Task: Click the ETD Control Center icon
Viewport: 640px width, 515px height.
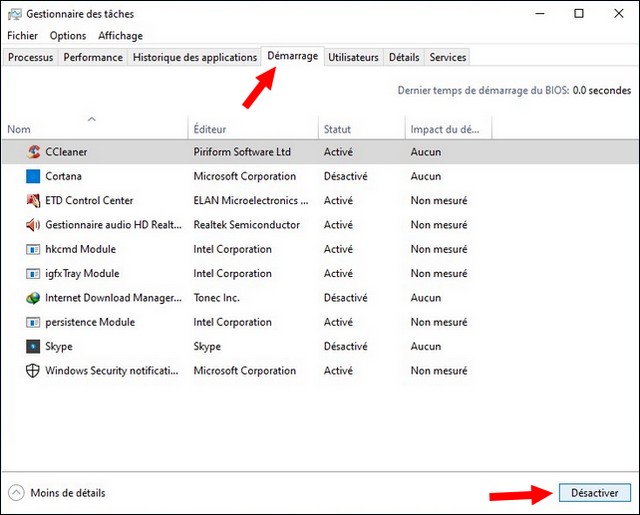Action: 33,200
